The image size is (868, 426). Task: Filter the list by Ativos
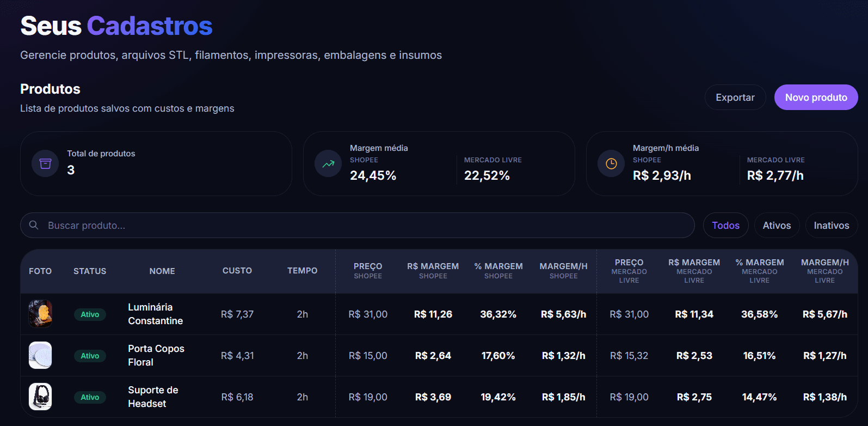777,225
